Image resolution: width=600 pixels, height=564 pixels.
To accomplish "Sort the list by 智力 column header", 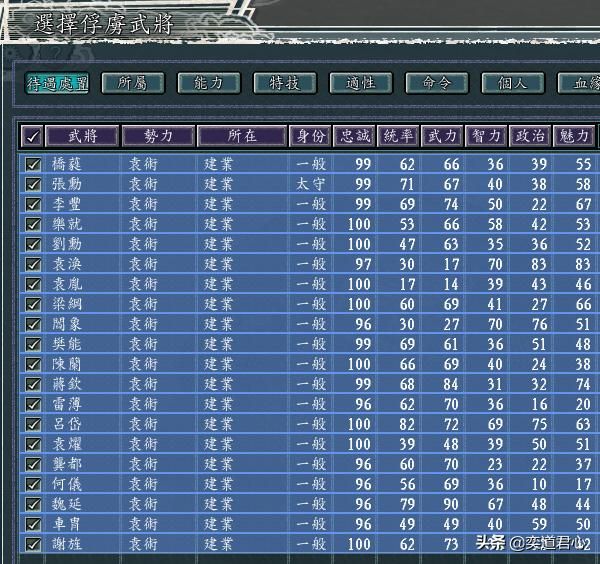I will [487, 135].
